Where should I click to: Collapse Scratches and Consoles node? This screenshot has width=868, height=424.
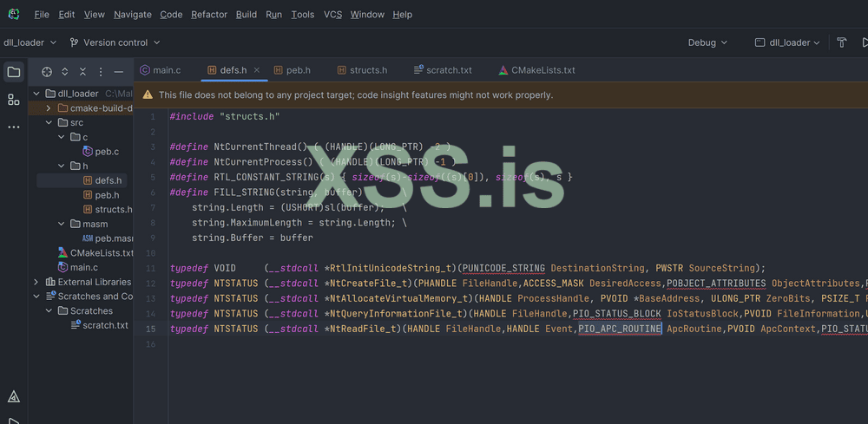point(37,297)
